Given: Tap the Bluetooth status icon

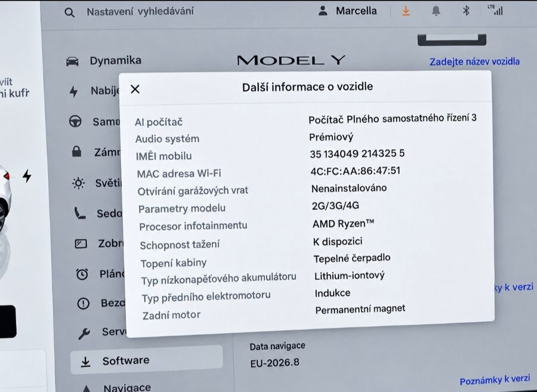Looking at the screenshot, I should (466, 11).
